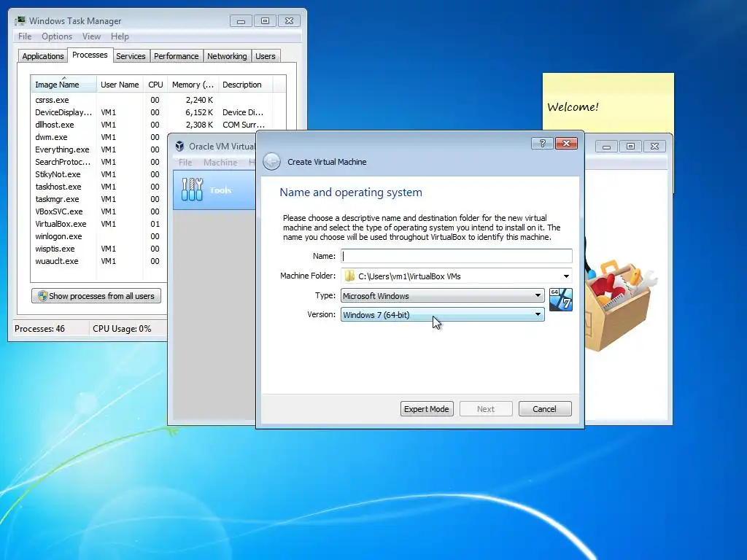Click Show processes from all users
The width and height of the screenshot is (747, 560).
coord(96,296)
